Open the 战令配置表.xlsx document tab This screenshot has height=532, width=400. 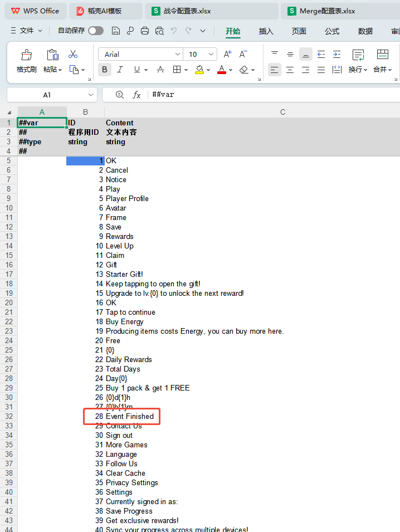(184, 11)
